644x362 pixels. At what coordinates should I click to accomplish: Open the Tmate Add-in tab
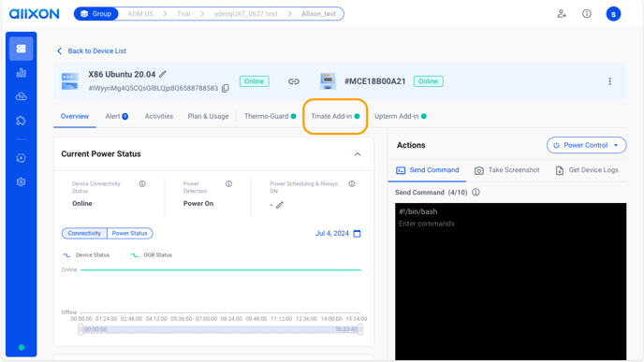(x=335, y=116)
